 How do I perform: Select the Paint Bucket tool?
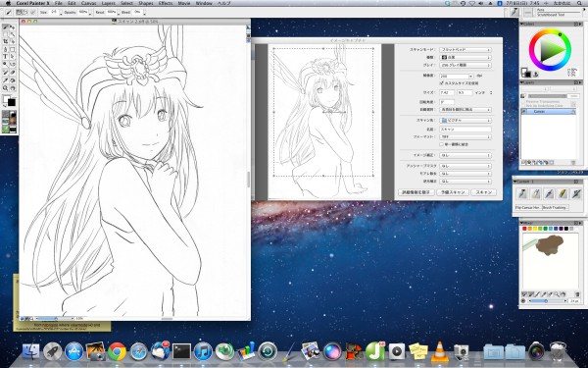pos(13,80)
